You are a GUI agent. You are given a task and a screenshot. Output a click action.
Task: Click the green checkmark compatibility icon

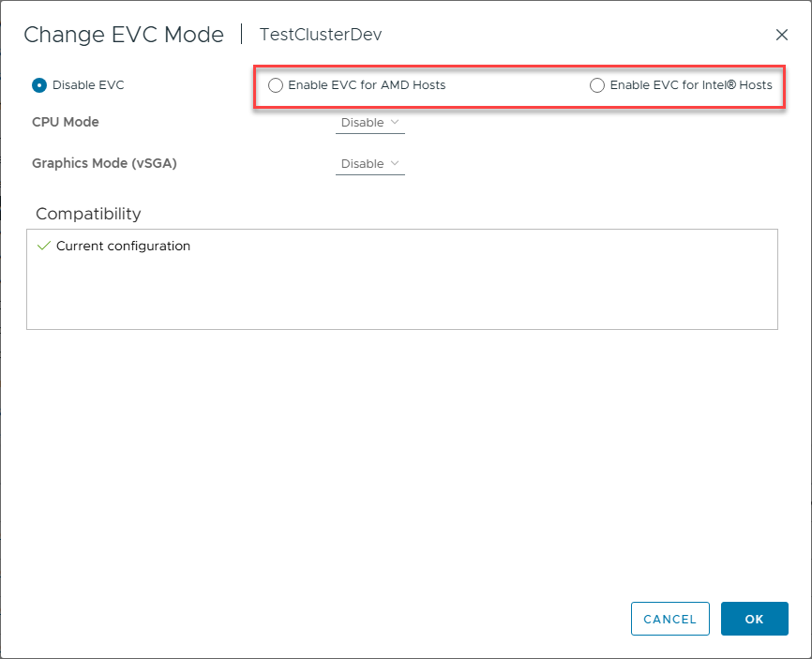(x=43, y=246)
